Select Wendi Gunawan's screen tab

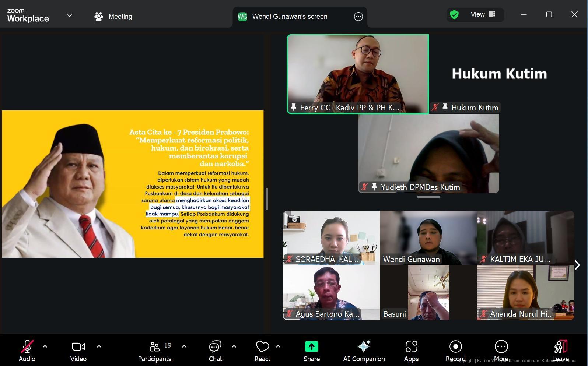pos(290,17)
